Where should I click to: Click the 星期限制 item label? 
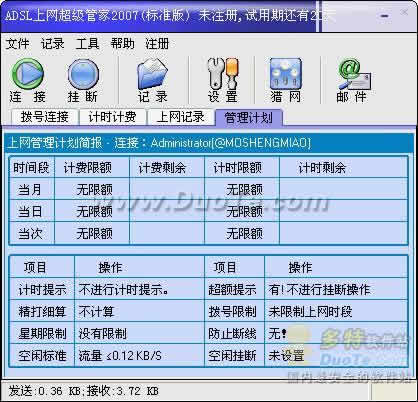(x=42, y=334)
